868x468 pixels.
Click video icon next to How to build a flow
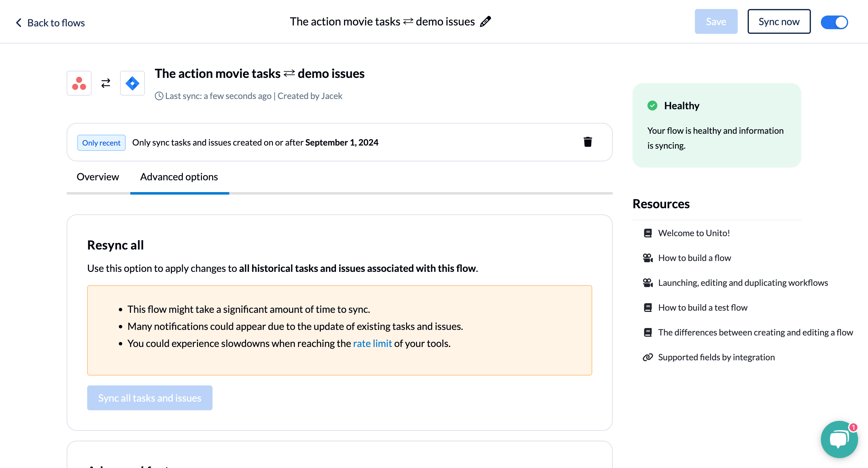(x=648, y=258)
